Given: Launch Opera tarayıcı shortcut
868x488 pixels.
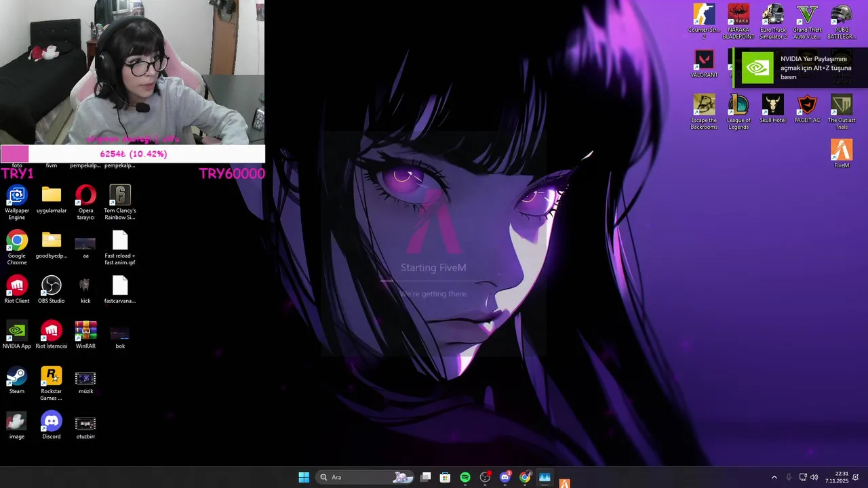Looking at the screenshot, I should (85, 203).
